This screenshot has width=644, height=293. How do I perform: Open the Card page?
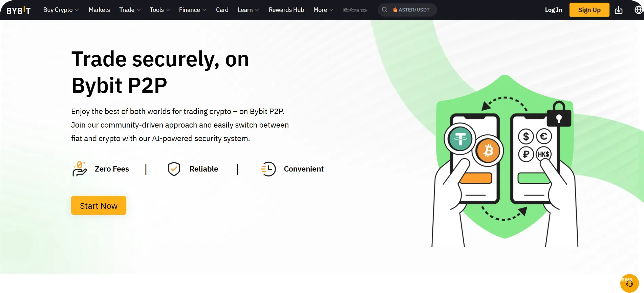(x=222, y=10)
